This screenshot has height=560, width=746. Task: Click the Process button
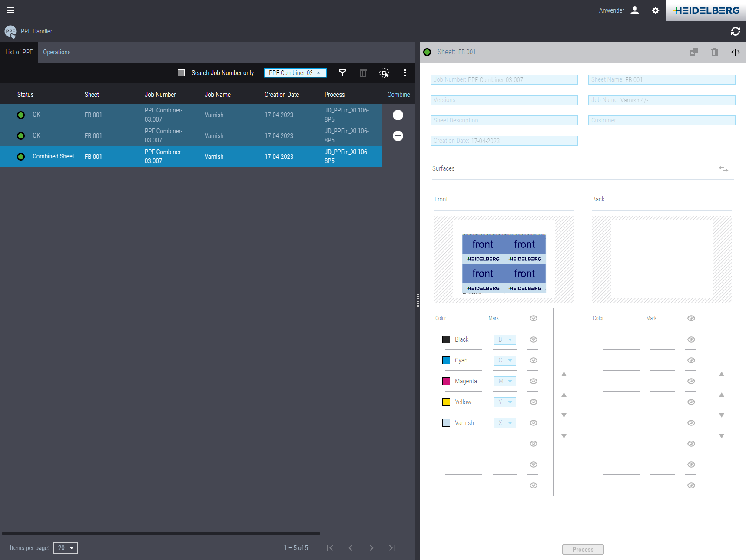(x=583, y=550)
